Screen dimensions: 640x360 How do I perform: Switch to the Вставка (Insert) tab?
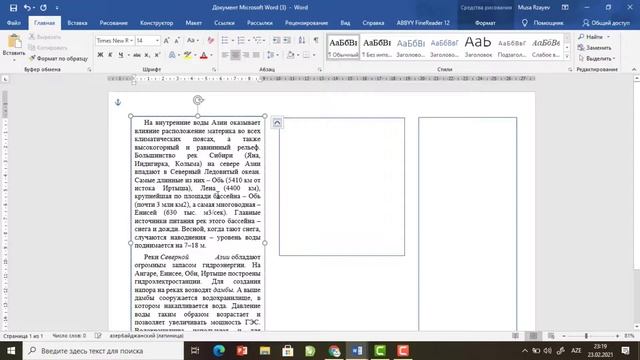coord(77,23)
